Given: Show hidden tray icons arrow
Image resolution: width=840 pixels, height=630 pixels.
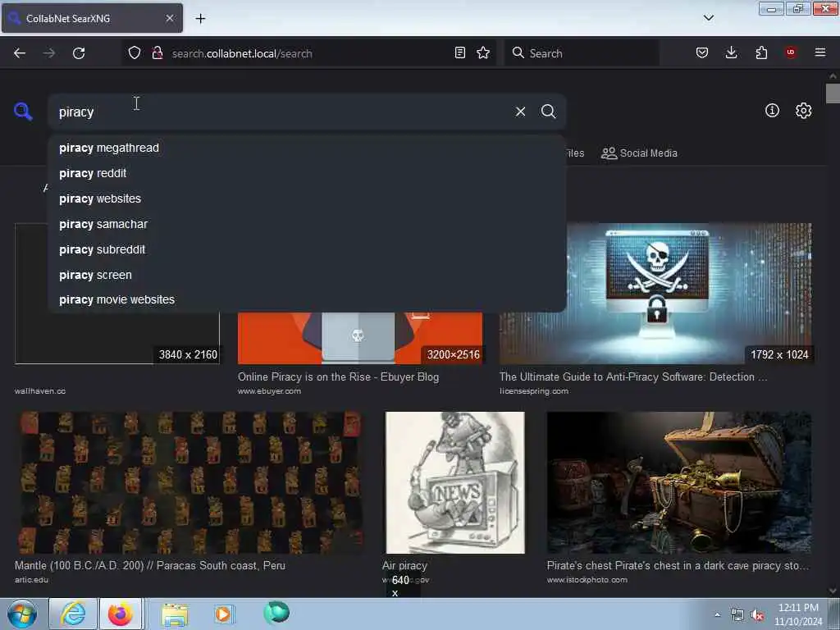Looking at the screenshot, I should (717, 615).
